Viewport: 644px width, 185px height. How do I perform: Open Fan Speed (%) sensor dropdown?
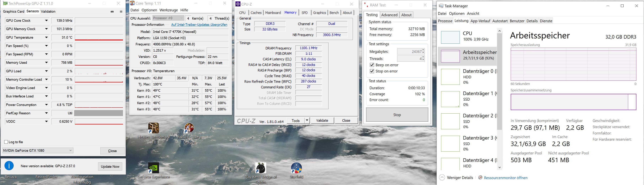(46, 46)
